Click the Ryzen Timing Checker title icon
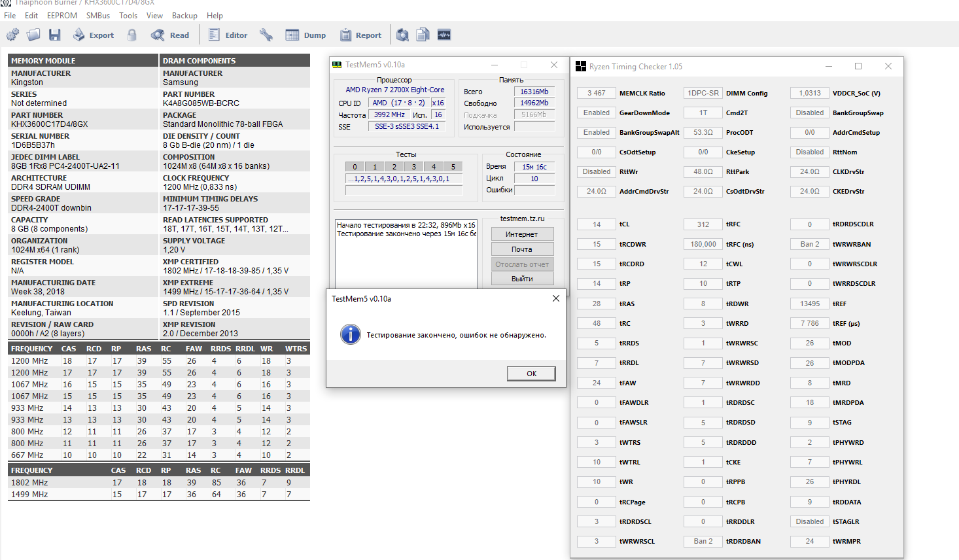This screenshot has height=560, width=959. (581, 66)
